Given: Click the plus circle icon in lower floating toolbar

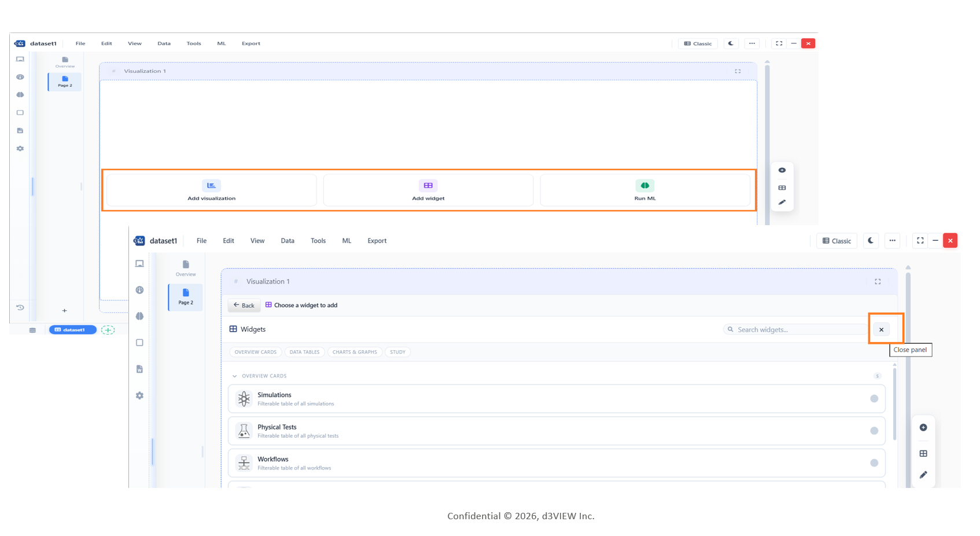Looking at the screenshot, I should coord(923,427).
